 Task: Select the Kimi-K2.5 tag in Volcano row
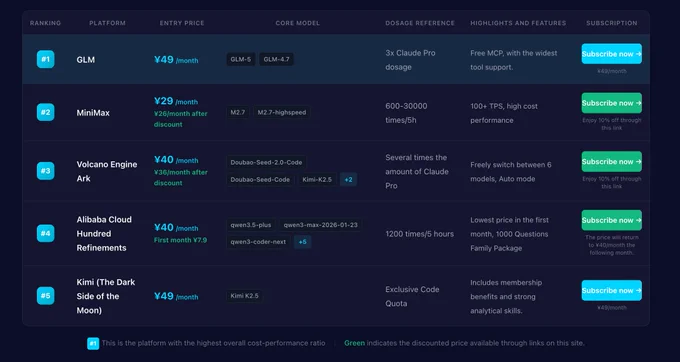[x=317, y=179]
